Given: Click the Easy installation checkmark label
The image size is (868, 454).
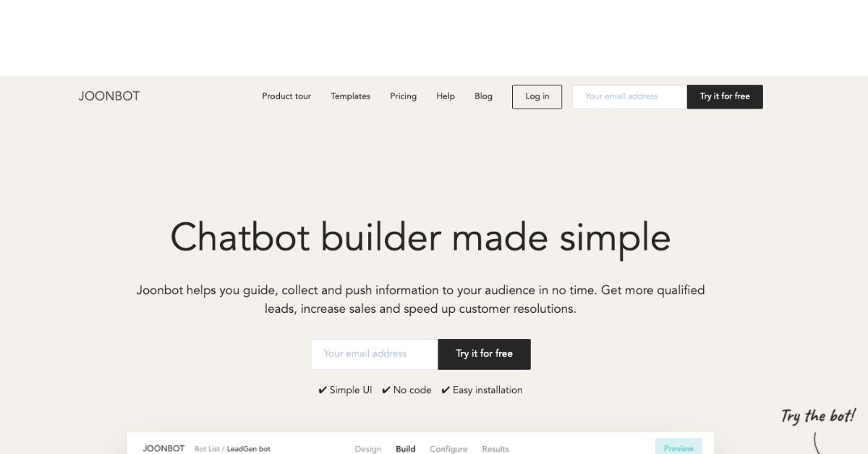Looking at the screenshot, I should tap(482, 390).
